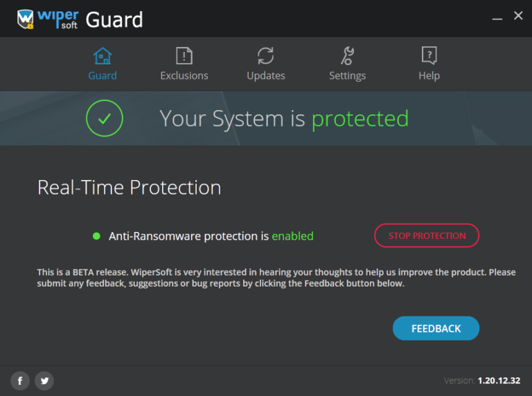Click the Updates refresh arrows icon

tap(265, 56)
